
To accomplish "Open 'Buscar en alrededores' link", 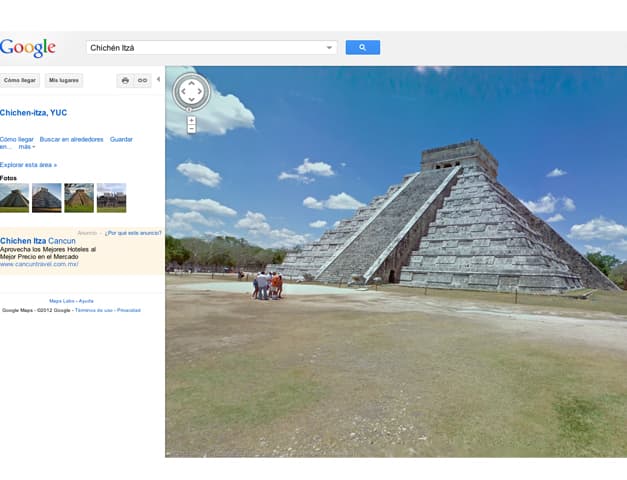I will click(71, 139).
